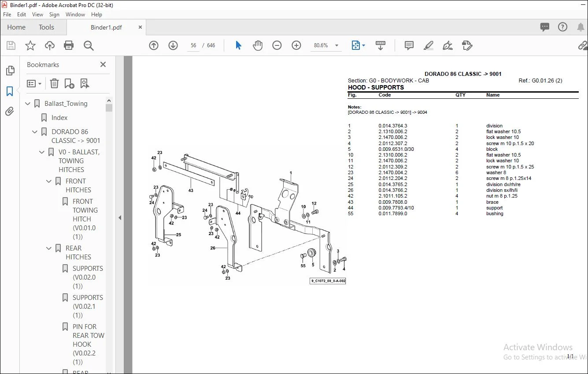Go to the previous page
This screenshot has width=588, height=374.
tap(154, 45)
